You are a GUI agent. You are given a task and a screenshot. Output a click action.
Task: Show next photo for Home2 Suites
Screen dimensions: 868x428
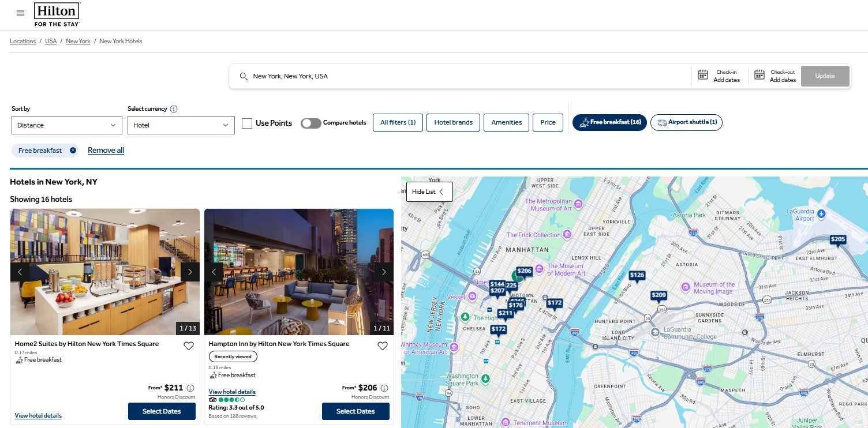[190, 272]
